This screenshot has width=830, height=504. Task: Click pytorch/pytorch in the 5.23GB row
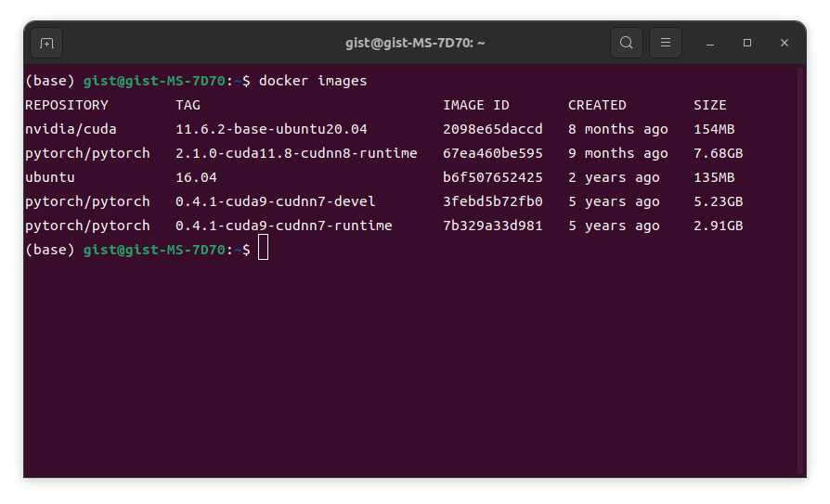87,201
